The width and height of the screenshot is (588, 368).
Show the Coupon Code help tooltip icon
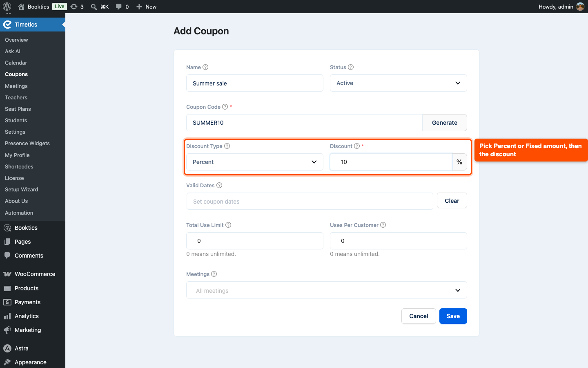pyautogui.click(x=225, y=107)
